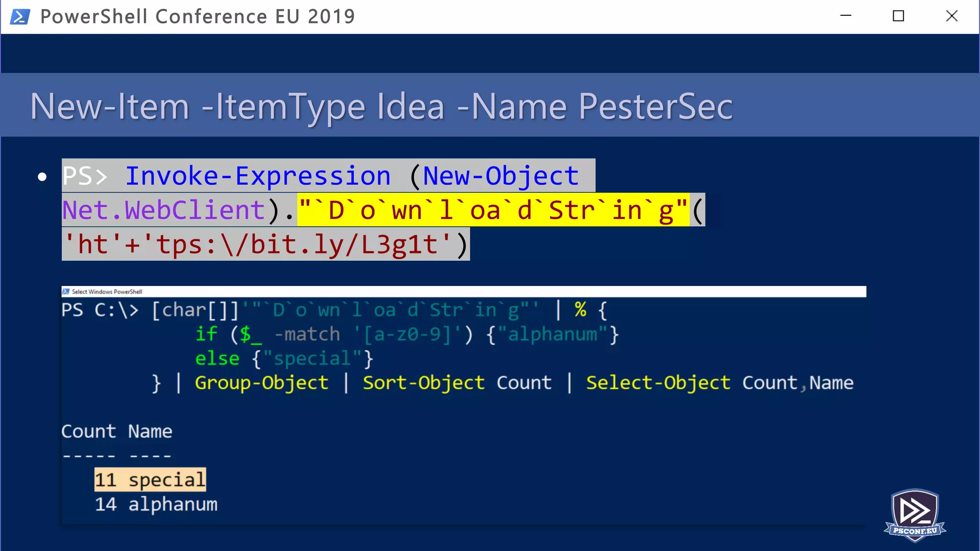The height and width of the screenshot is (551, 980).
Task: Click the 'Select Windows PowerShell' title text
Action: coord(107,292)
